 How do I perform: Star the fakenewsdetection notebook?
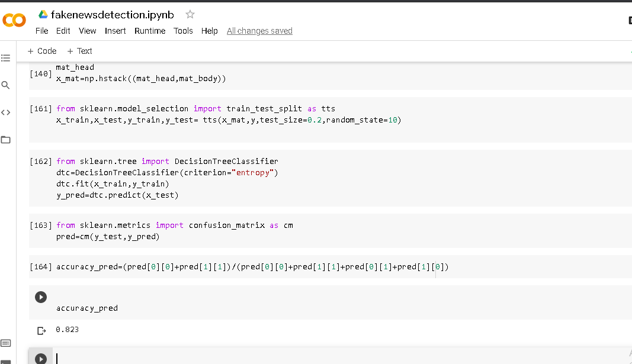point(189,15)
